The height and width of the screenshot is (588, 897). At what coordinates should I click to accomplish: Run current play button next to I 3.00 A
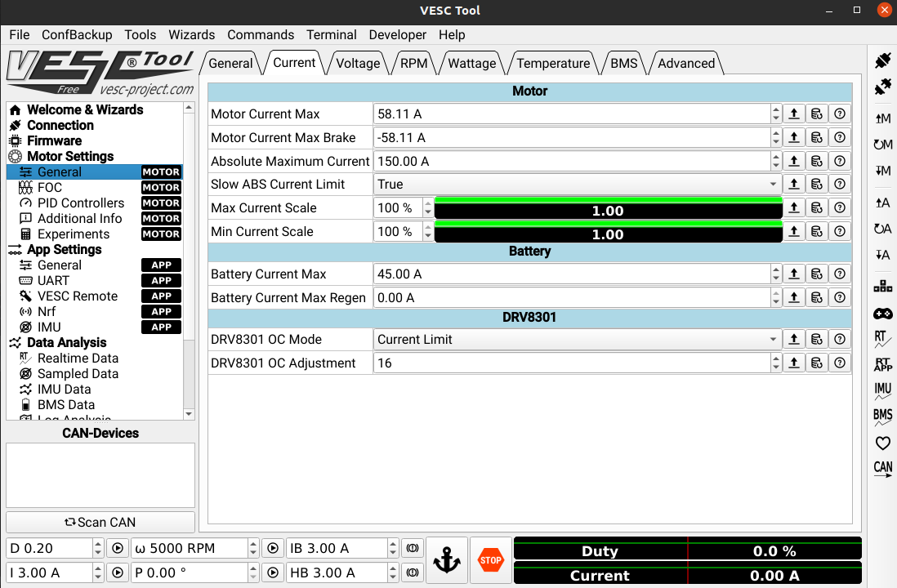tap(118, 572)
